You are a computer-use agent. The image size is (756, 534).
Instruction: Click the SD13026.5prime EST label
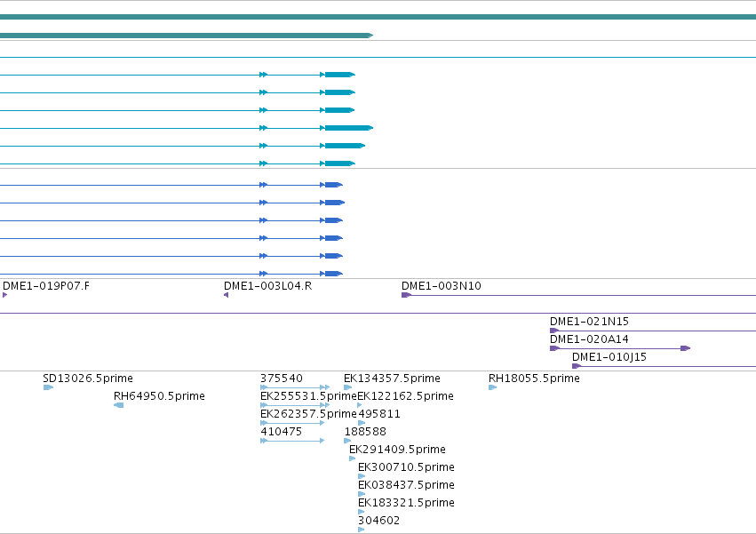click(x=88, y=379)
